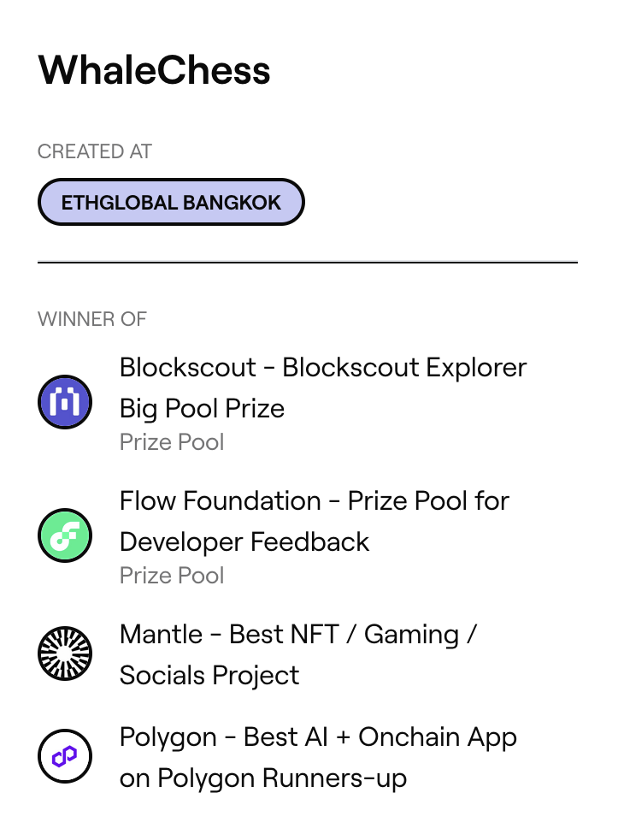The height and width of the screenshot is (840, 624).
Task: Click the Blockscout logo icon
Action: (65, 401)
